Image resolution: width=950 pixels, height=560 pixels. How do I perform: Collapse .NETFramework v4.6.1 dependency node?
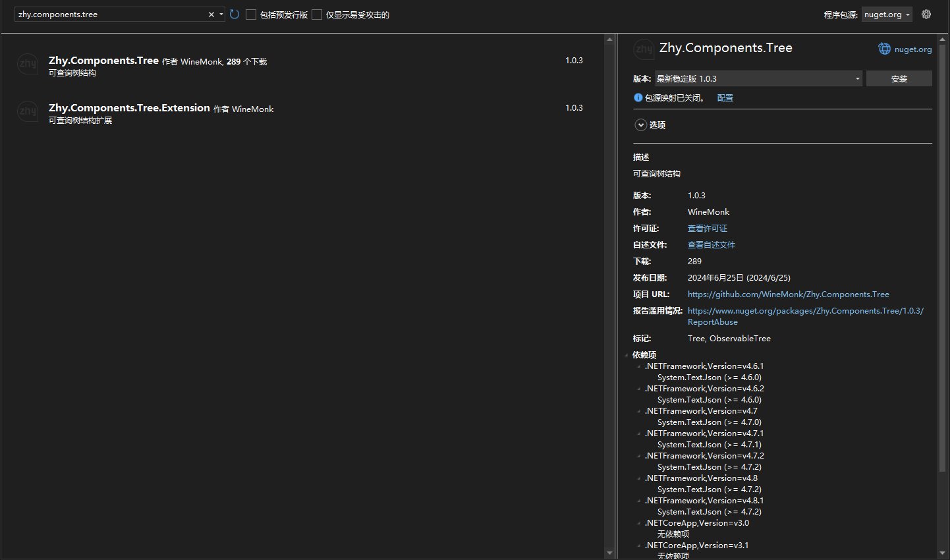(x=638, y=366)
